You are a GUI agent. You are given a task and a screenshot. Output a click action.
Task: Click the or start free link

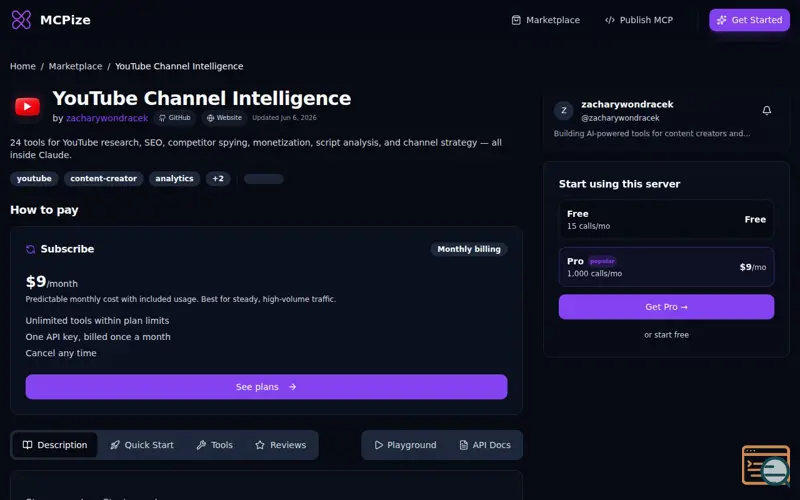tap(666, 335)
